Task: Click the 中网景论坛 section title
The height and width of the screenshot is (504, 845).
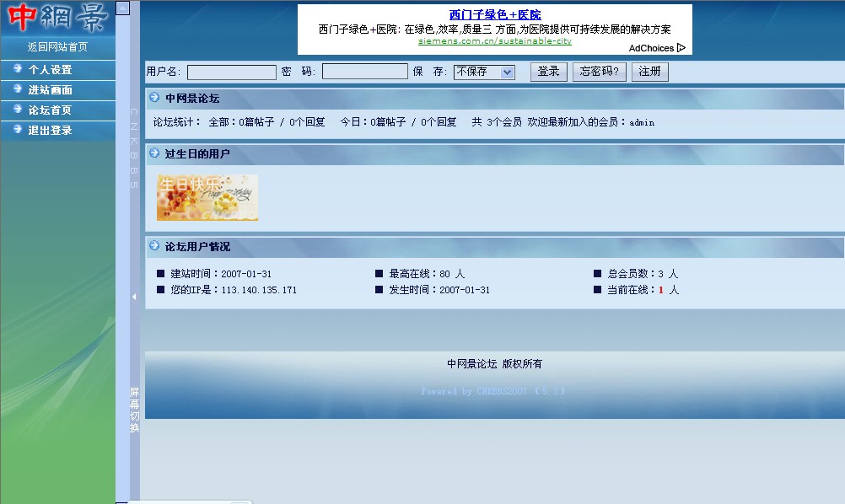Action: tap(192, 98)
